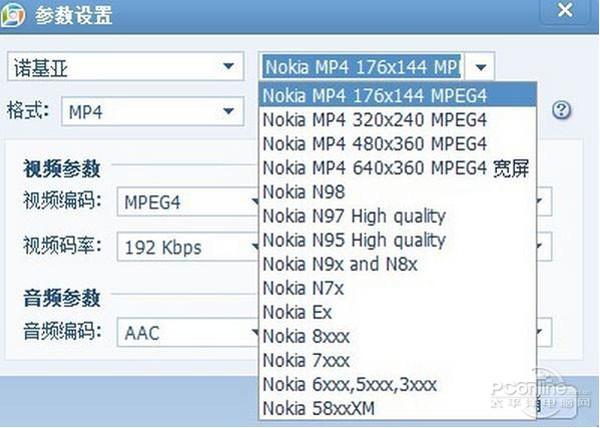Close the 参数设置 dialog
This screenshot has width=600, height=428.
565,11
